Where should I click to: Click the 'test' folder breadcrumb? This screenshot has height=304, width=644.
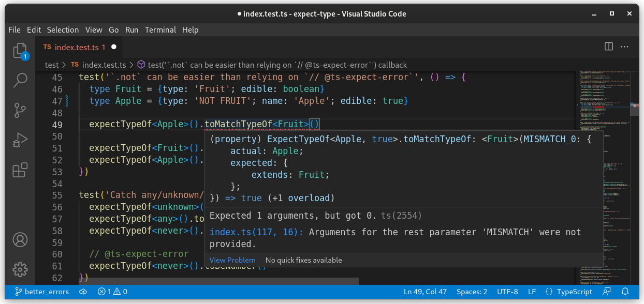52,65
